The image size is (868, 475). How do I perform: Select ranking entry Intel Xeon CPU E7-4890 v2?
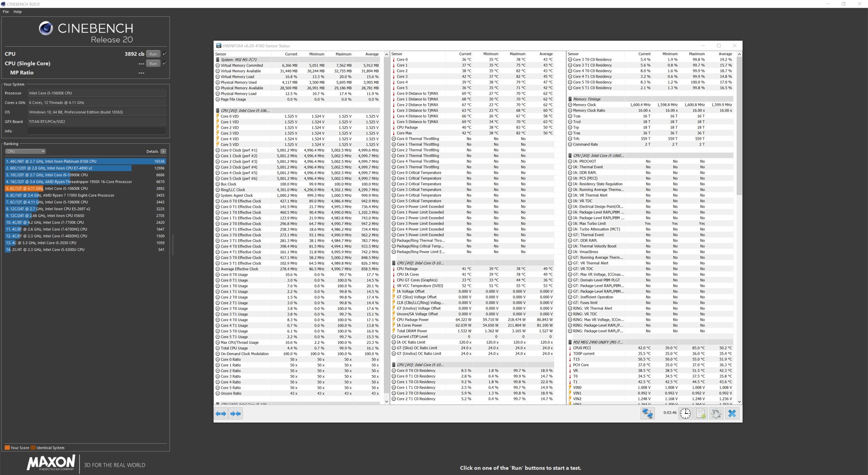(85, 168)
